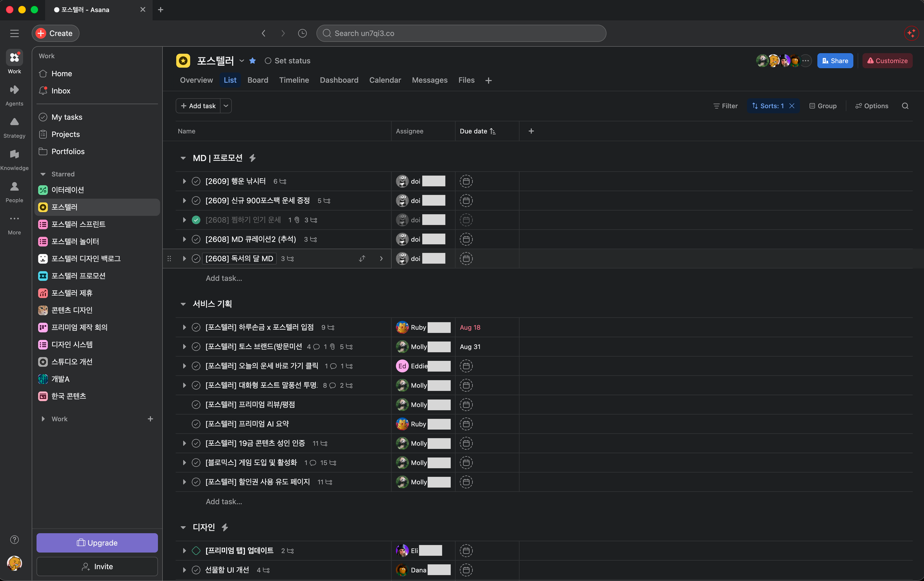Click the Share button

tap(835, 61)
